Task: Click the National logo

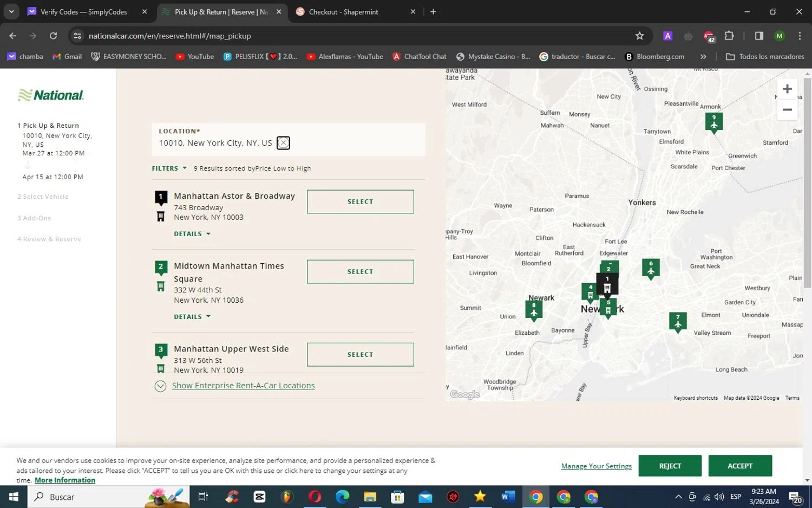Action: [x=51, y=95]
